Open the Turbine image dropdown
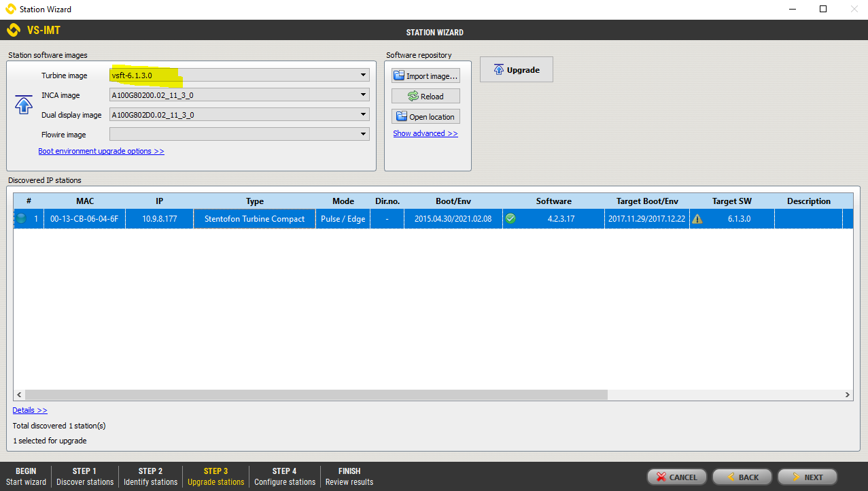The image size is (868, 491). (x=239, y=75)
